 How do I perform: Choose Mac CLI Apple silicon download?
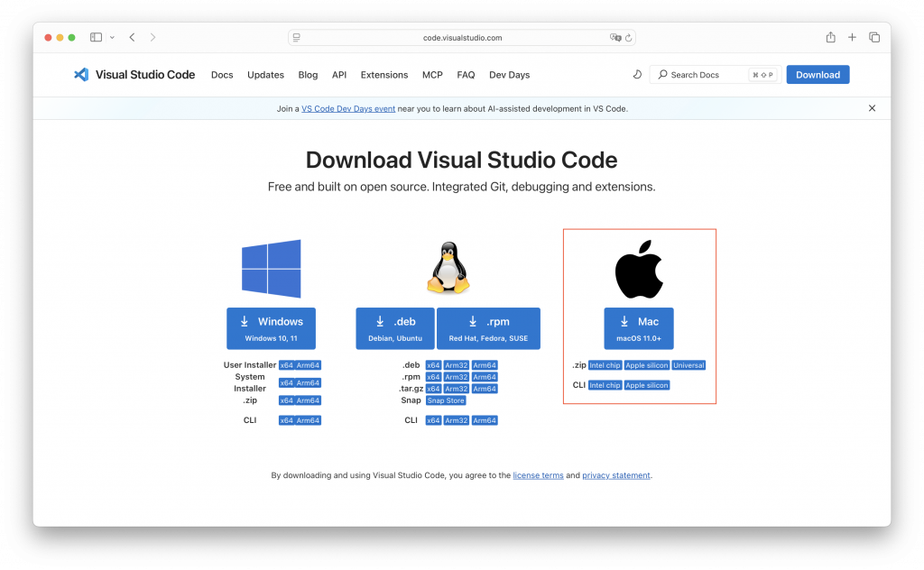click(x=646, y=385)
